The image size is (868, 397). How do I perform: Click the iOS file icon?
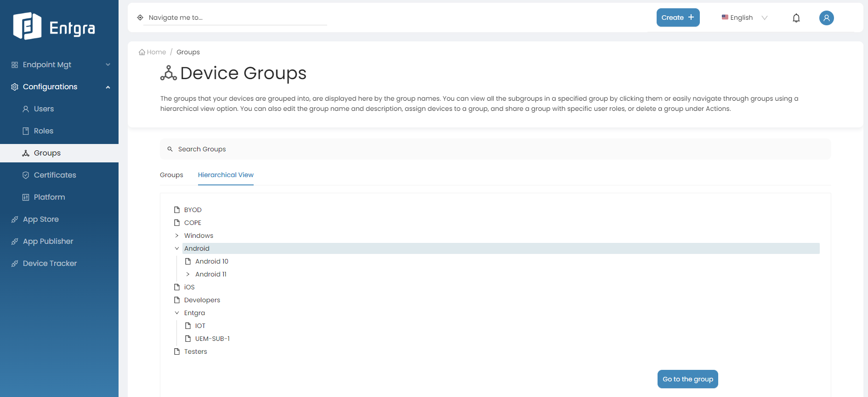pyautogui.click(x=177, y=287)
